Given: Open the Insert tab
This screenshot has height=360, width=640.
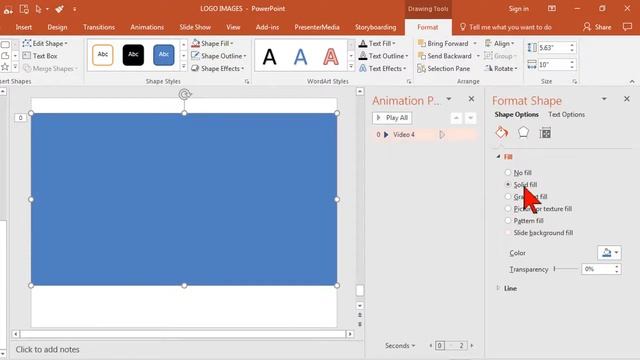Looking at the screenshot, I should click(x=24, y=27).
